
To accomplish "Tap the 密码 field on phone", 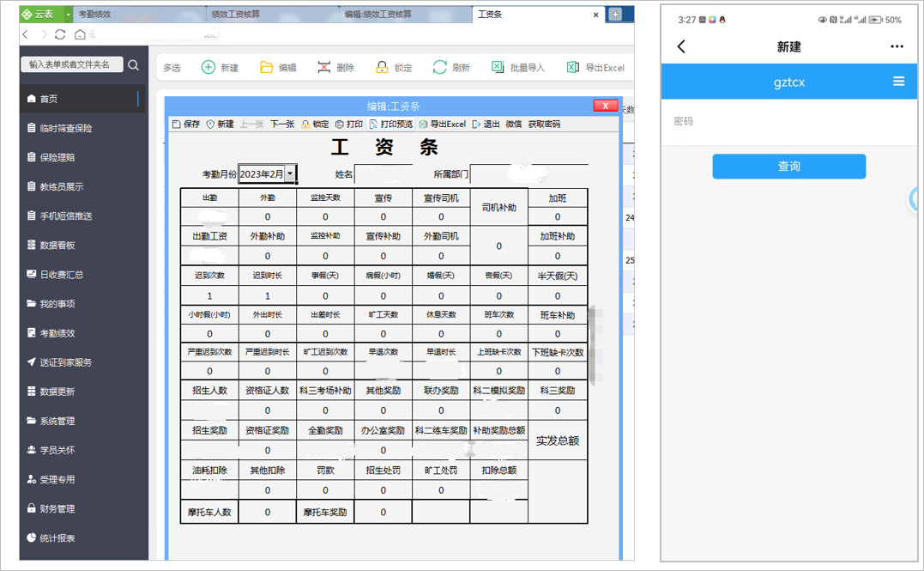I will click(x=789, y=122).
